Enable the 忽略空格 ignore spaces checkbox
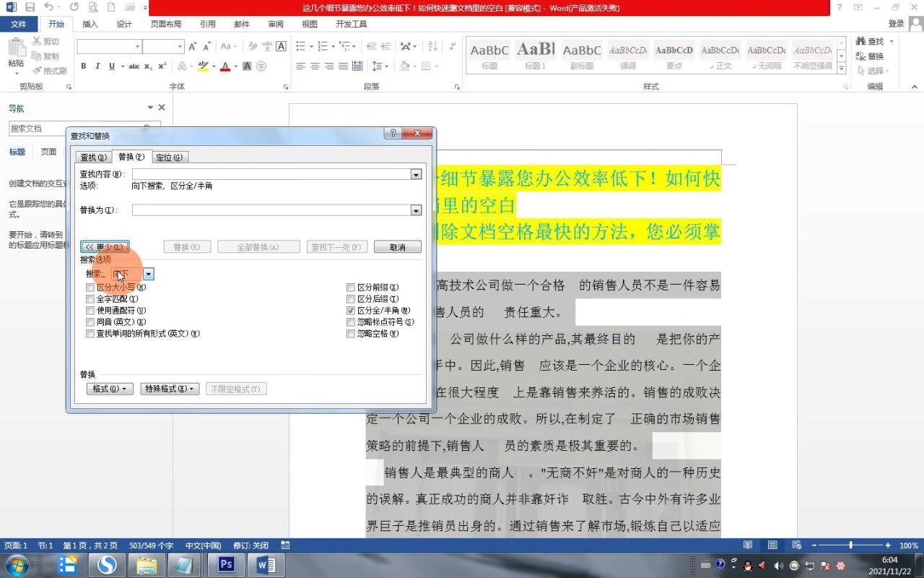 click(x=352, y=333)
